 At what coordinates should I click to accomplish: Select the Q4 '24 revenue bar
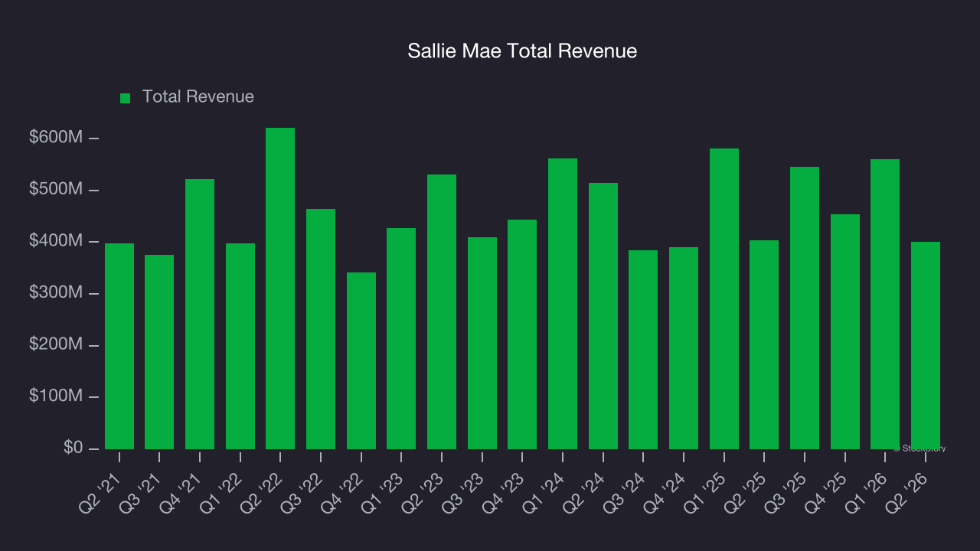(684, 348)
